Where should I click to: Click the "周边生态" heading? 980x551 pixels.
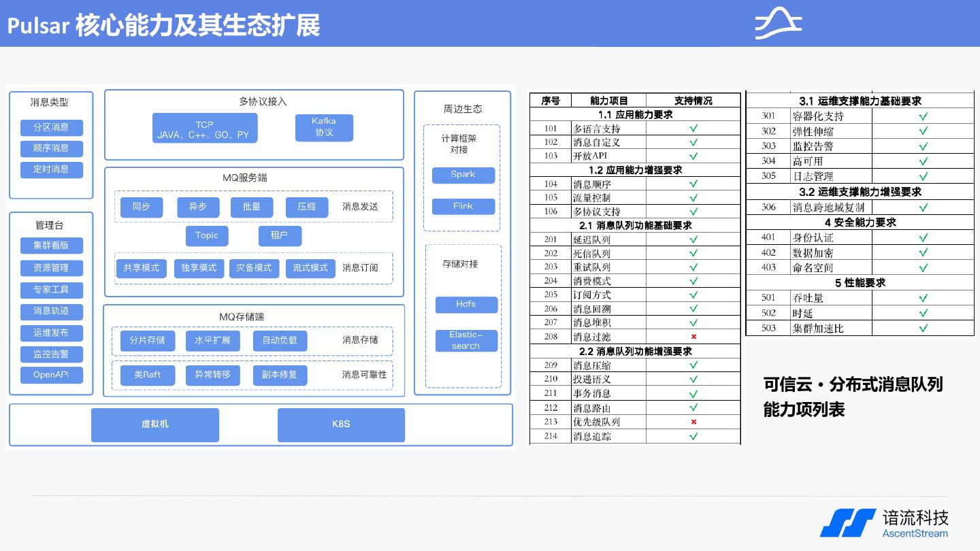coord(463,109)
